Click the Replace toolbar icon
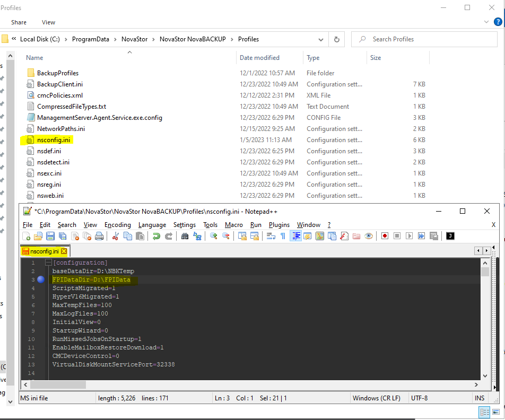 [197, 236]
